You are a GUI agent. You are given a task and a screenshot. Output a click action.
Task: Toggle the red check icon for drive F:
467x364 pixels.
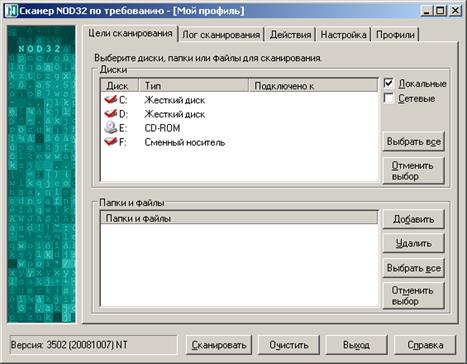coord(110,141)
